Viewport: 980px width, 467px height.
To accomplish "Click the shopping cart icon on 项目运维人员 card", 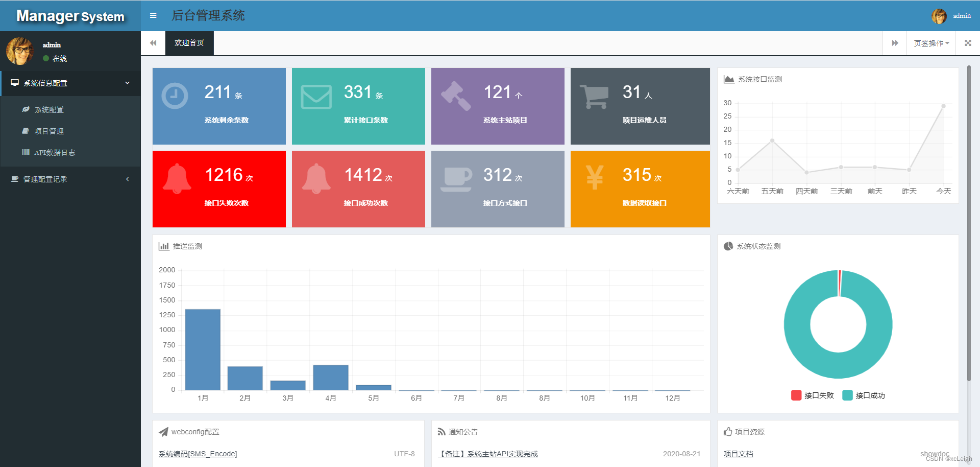I will click(x=594, y=96).
